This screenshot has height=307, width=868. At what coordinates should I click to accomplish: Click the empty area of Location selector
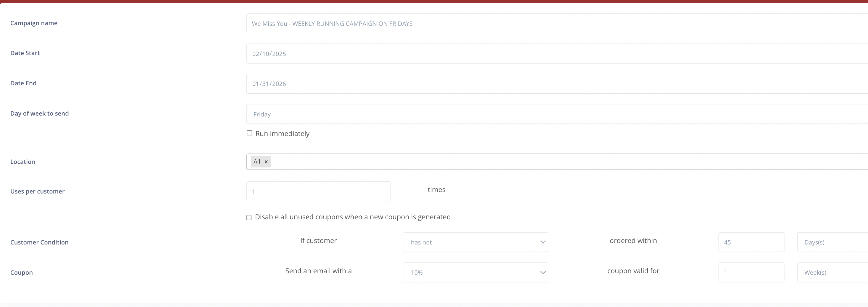tap(556, 162)
